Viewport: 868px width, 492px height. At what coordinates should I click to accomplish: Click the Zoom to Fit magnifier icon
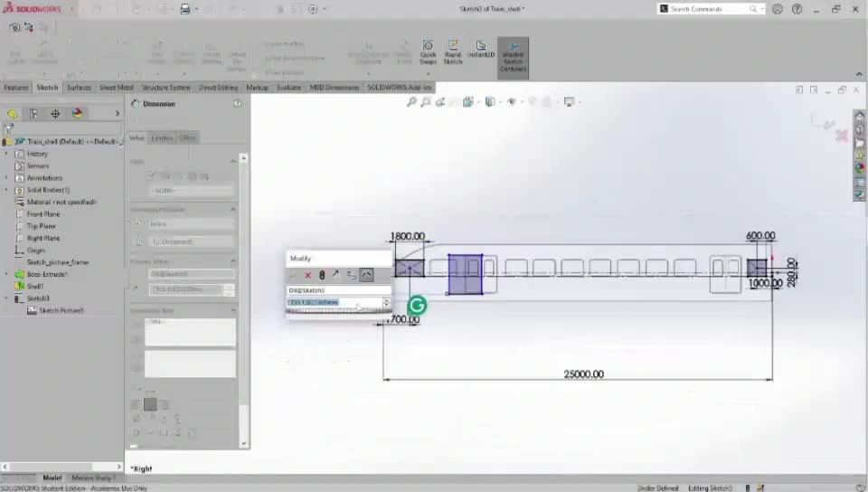point(411,102)
